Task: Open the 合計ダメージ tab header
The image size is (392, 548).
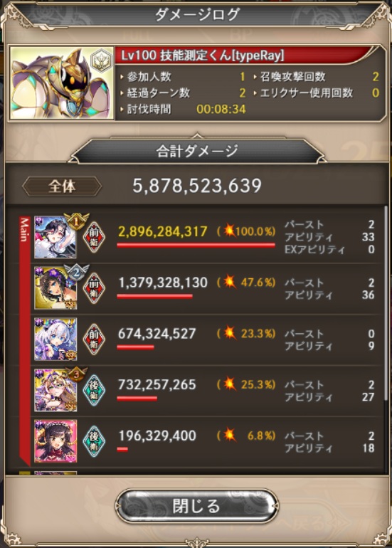Action: [x=196, y=151]
